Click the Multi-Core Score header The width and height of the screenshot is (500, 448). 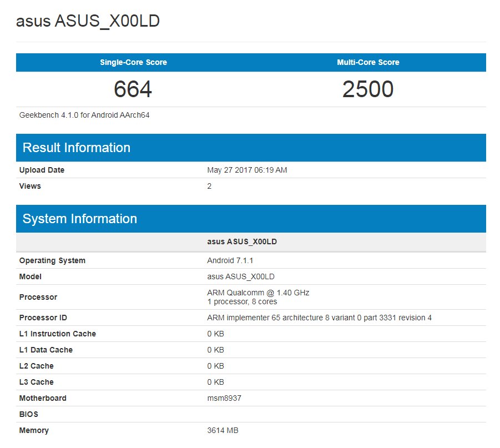coord(368,62)
